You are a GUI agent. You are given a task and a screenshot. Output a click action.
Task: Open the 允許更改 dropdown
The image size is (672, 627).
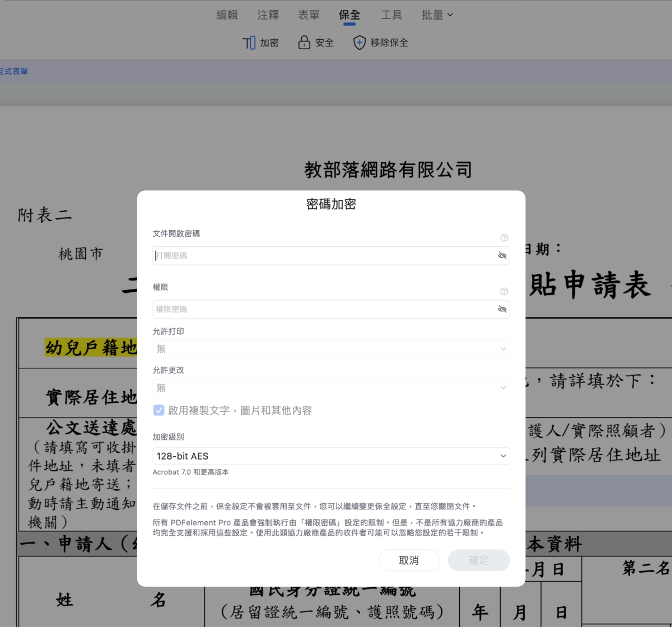pos(331,387)
